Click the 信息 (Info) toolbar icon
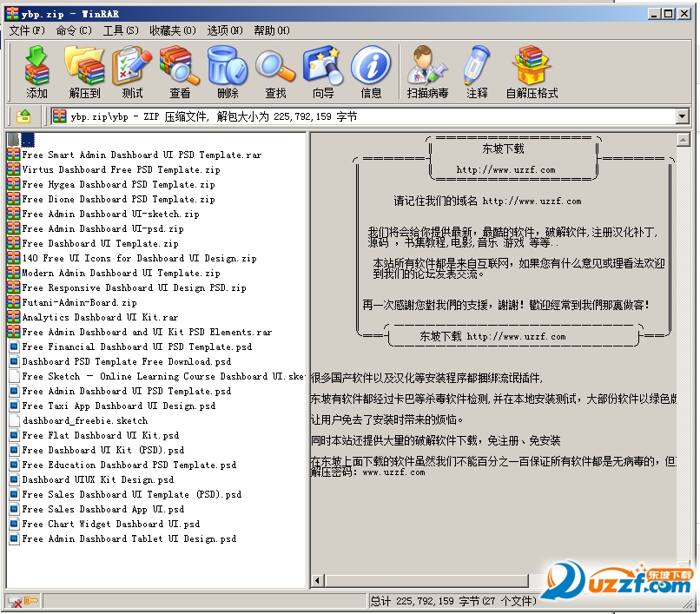This screenshot has width=700, height=614. [371, 66]
